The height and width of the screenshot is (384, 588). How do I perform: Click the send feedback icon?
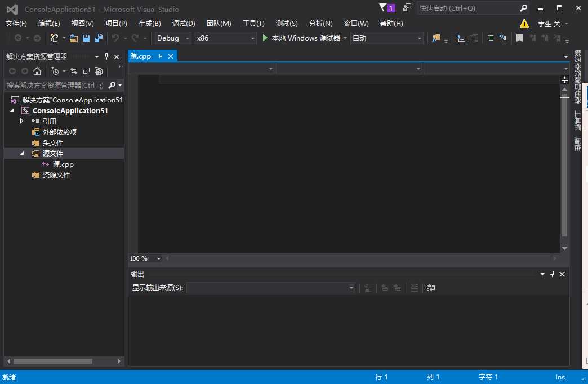[x=407, y=7]
